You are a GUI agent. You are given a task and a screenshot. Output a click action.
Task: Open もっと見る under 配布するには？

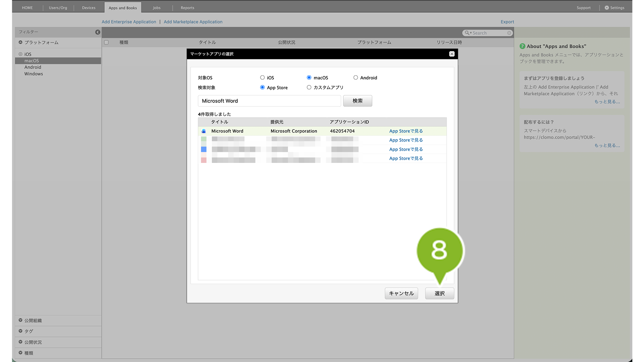(607, 146)
